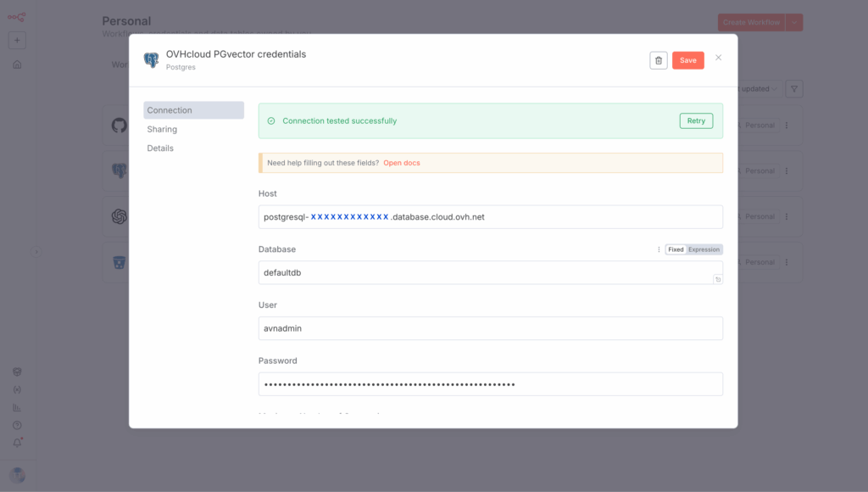Open Insights bar chart icon in sidebar
The image size is (868, 492).
pyautogui.click(x=17, y=407)
